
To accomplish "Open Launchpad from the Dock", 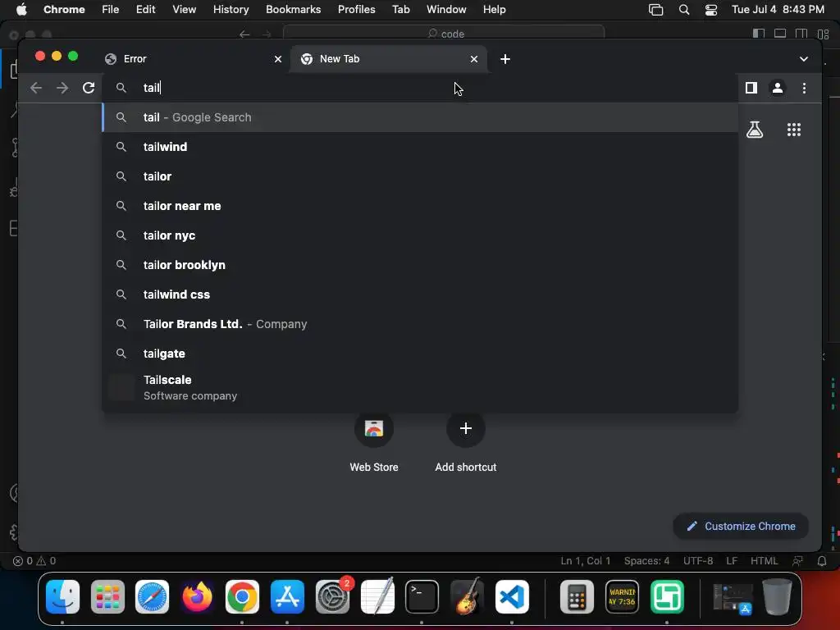I will [x=107, y=596].
